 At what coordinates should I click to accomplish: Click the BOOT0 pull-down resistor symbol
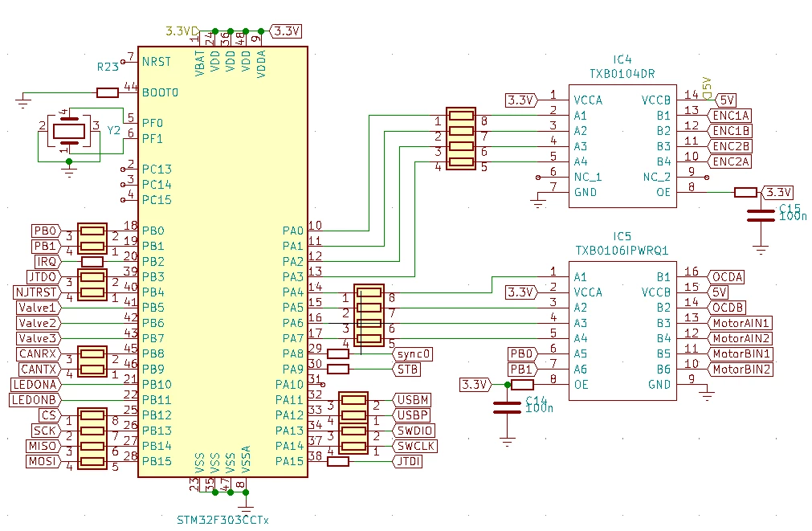[108, 92]
